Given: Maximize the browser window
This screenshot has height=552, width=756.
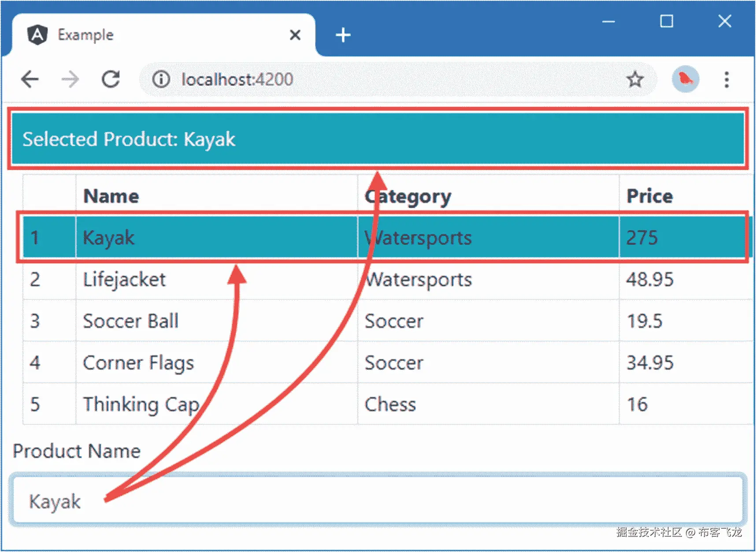Looking at the screenshot, I should (x=666, y=21).
